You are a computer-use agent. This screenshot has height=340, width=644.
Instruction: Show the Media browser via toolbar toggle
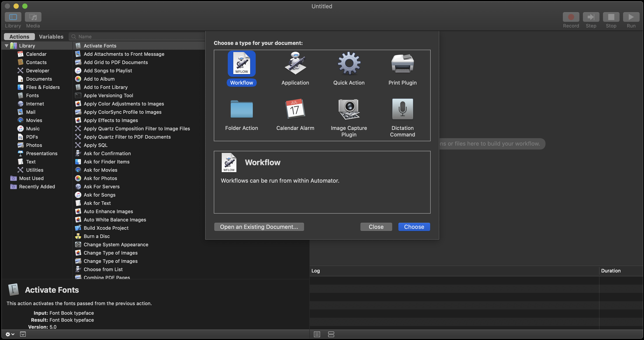pos(33,17)
